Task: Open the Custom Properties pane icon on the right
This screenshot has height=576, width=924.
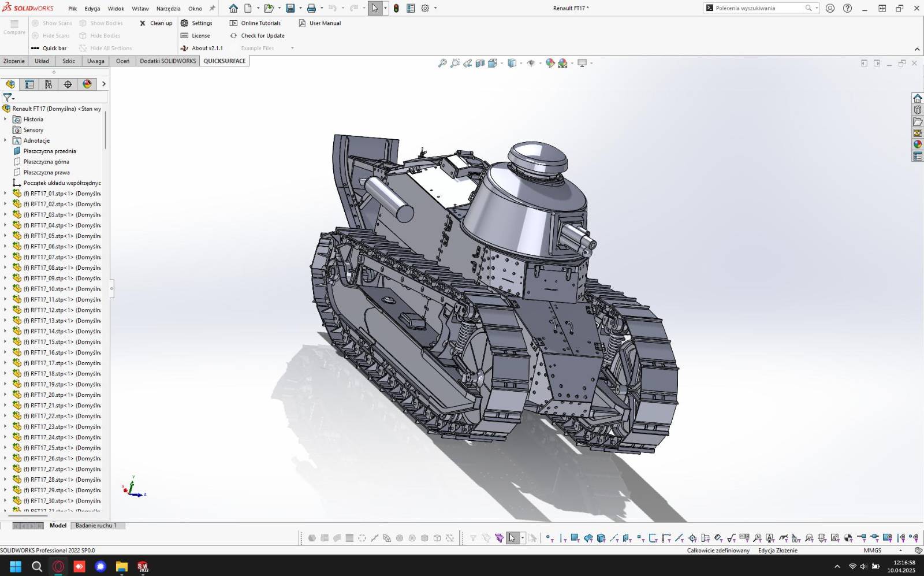Action: (x=918, y=156)
